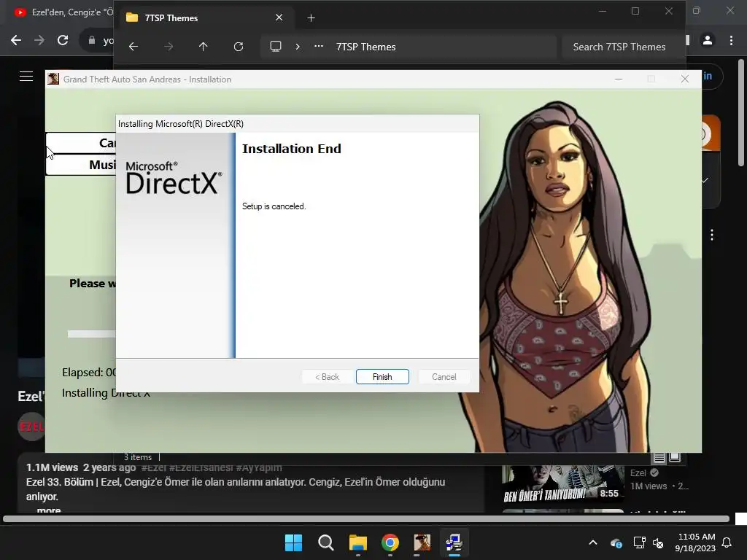Click the Cancel button in DirectX dialog
Screen dimensions: 747x560
click(444, 377)
